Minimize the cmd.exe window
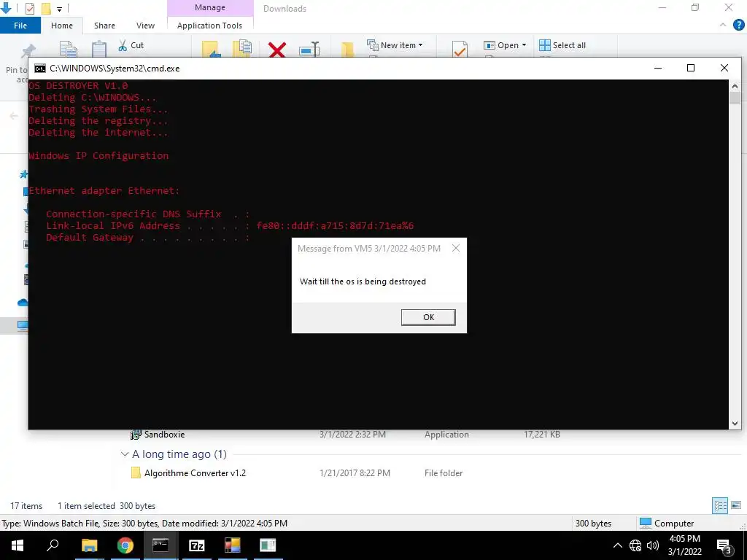 click(x=658, y=68)
